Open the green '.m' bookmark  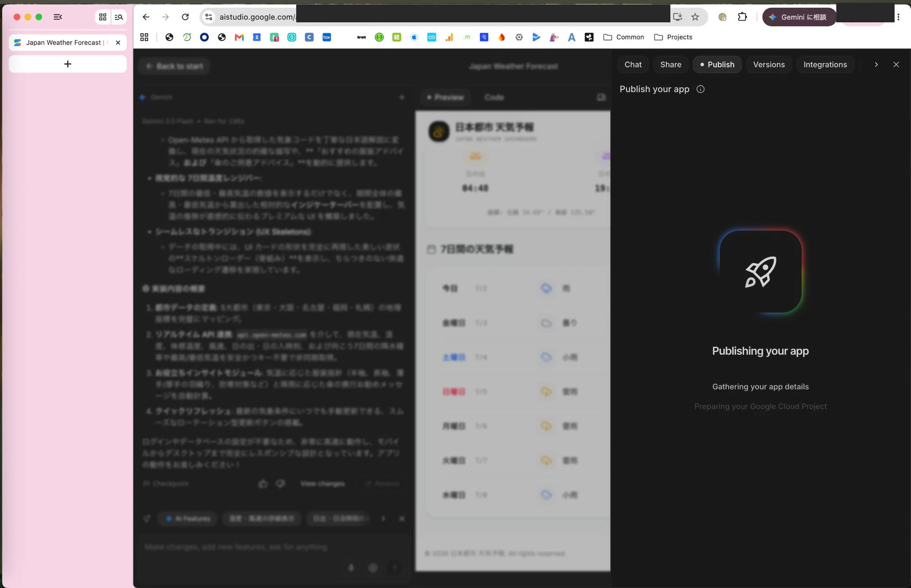click(x=467, y=37)
